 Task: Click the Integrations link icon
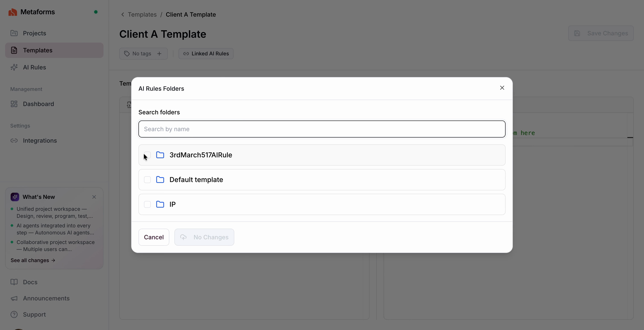point(14,141)
